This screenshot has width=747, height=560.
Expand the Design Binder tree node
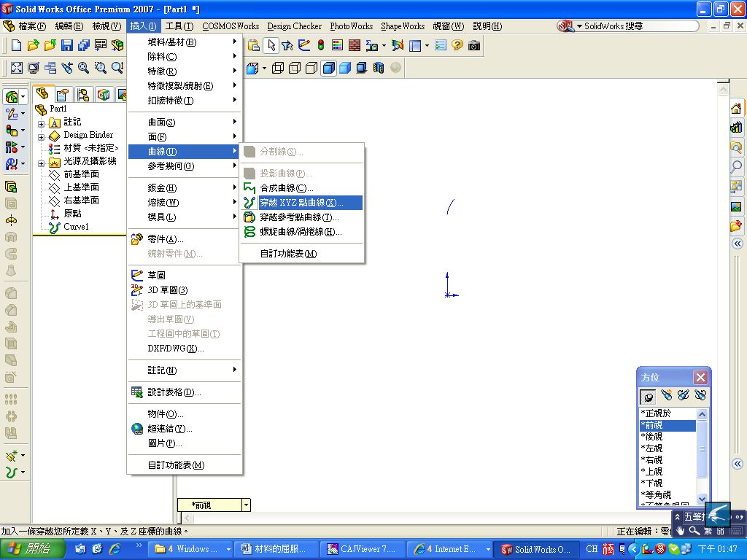tap(41, 137)
